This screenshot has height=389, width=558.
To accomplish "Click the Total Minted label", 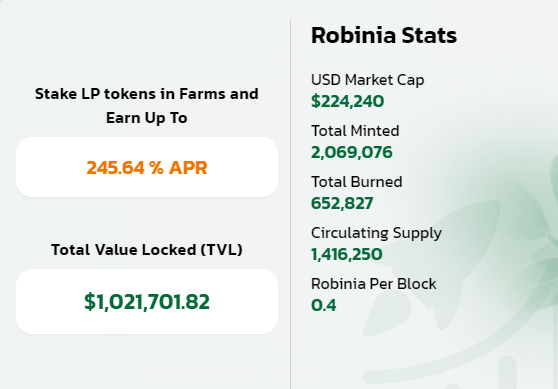I will pos(355,131).
